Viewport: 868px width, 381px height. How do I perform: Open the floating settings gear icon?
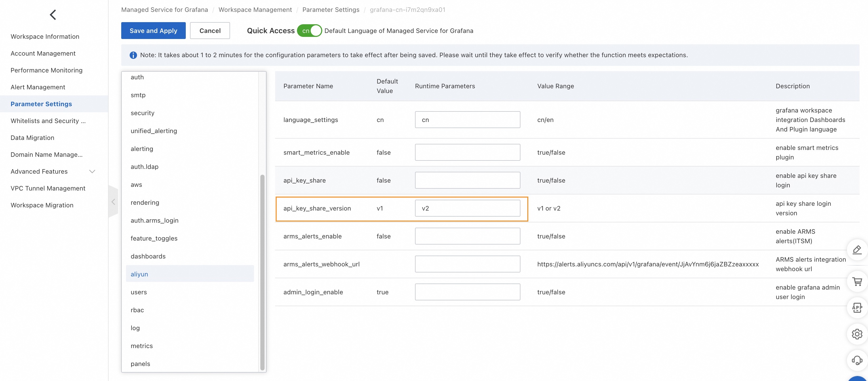857,334
